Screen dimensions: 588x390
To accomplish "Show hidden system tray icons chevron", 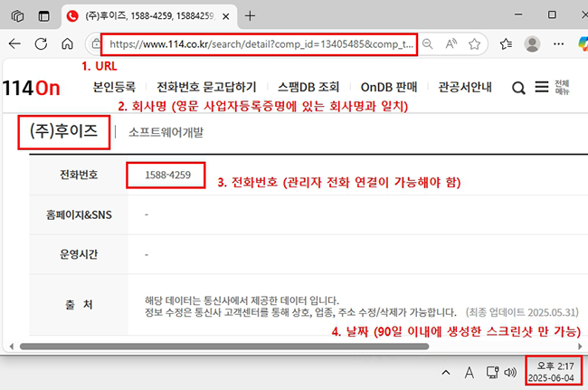I will point(446,373).
